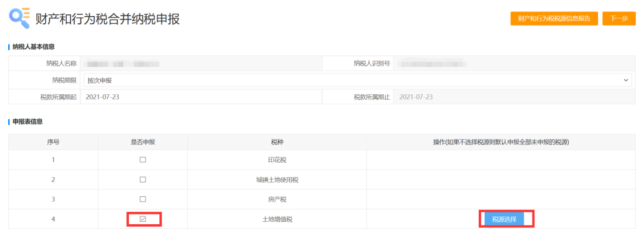Viewport: 644px width, 229px height.
Task: Click the 纳税人识别号 value field
Action: coord(515,64)
